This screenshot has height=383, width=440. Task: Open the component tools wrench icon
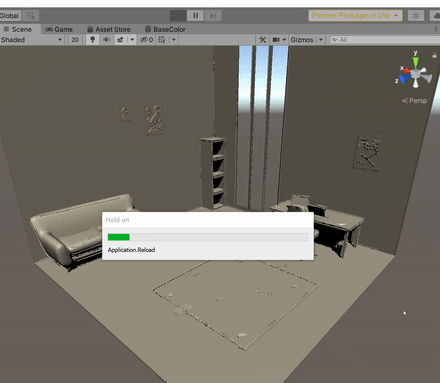(263, 40)
